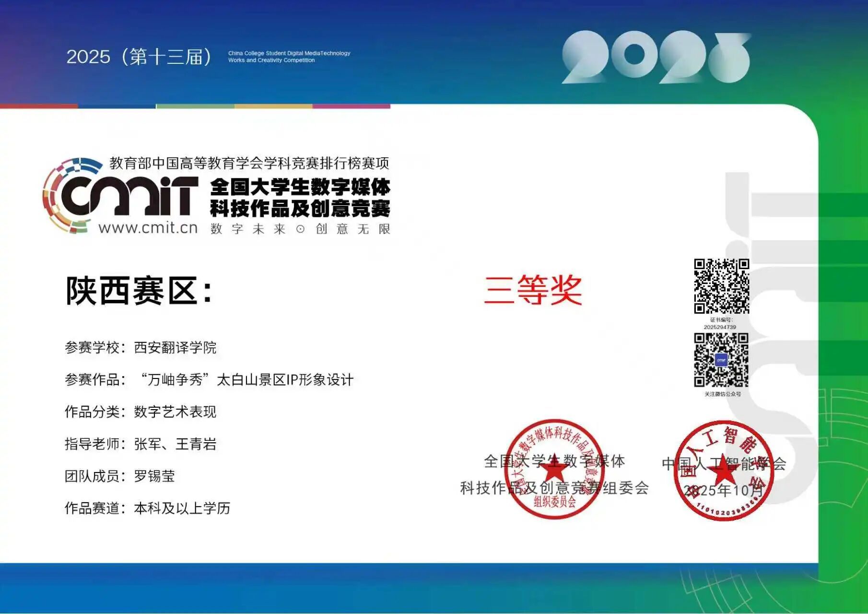Open the www.cmit.cn website link

[x=148, y=227]
